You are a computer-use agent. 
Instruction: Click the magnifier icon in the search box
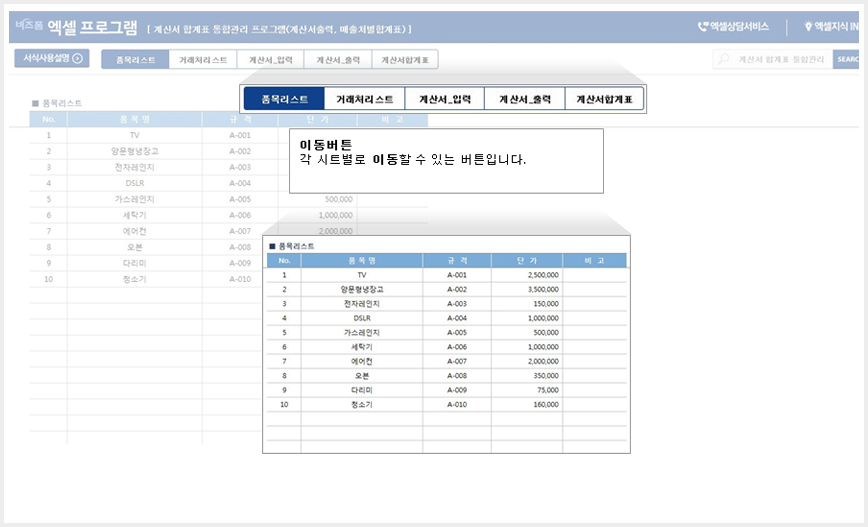click(x=724, y=59)
